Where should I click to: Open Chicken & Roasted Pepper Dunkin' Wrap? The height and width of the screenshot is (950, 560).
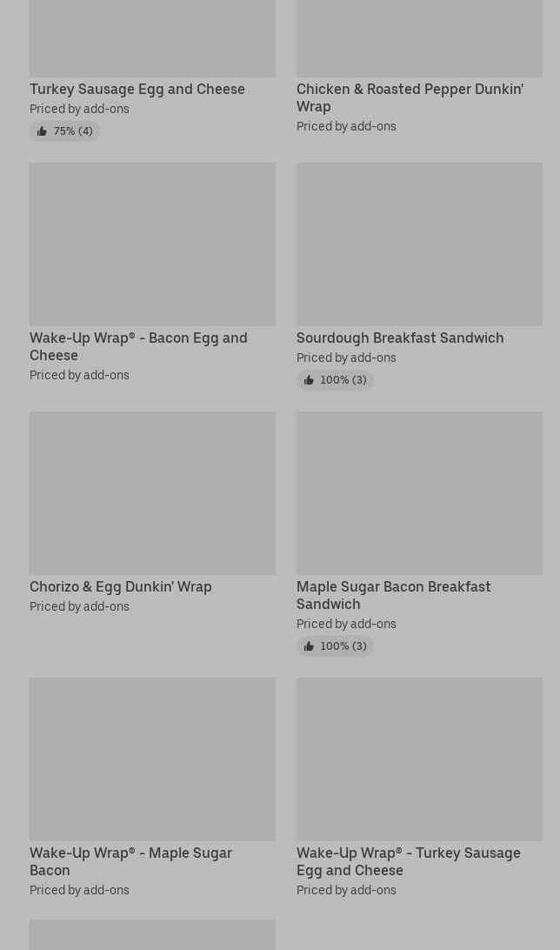(409, 97)
